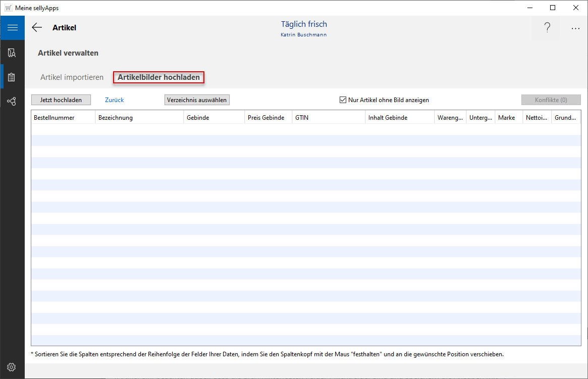
Task: Click the 'Marke' column header
Action: (x=506, y=118)
